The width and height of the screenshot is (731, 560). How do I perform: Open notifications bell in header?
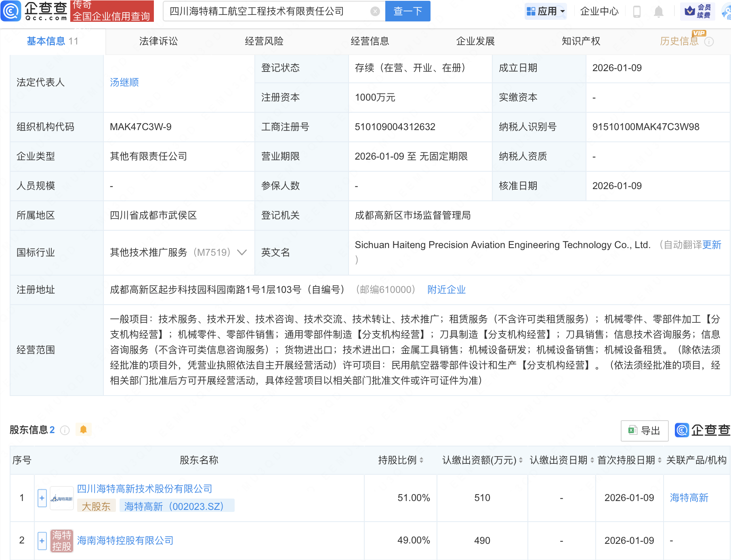tap(658, 11)
